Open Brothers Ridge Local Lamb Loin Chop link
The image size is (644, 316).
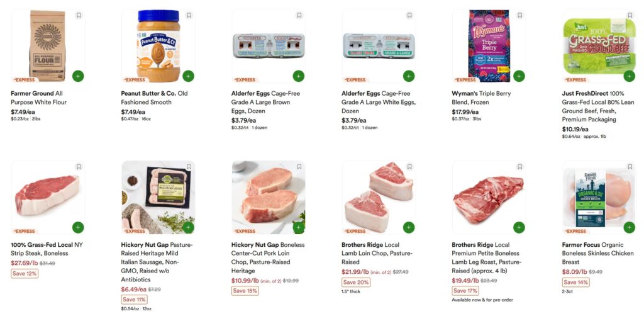(x=377, y=253)
